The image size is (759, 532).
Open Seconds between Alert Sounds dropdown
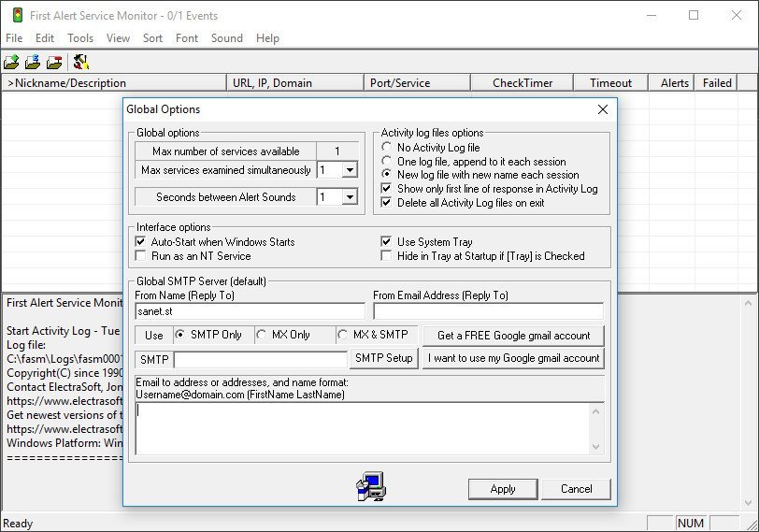[349, 197]
